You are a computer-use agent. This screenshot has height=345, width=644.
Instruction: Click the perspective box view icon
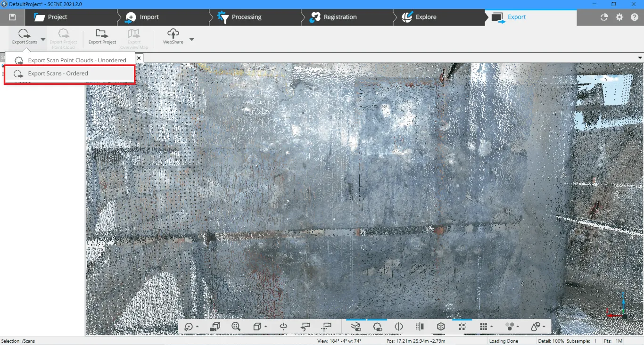257,327
